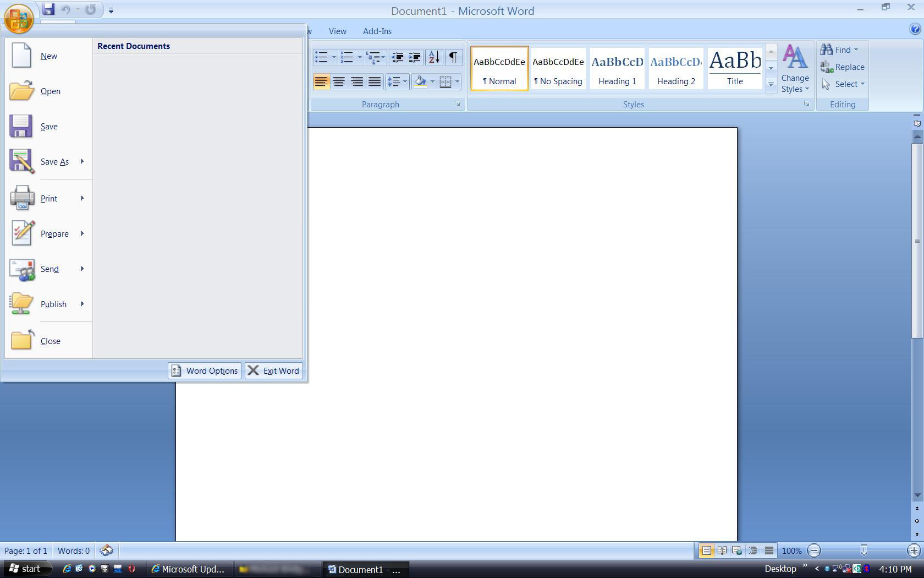
Task: Expand the Print submenu arrow
Action: point(82,198)
